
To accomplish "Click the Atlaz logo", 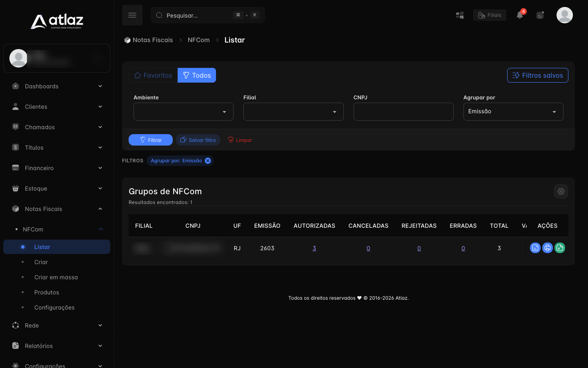I will coord(57,21).
